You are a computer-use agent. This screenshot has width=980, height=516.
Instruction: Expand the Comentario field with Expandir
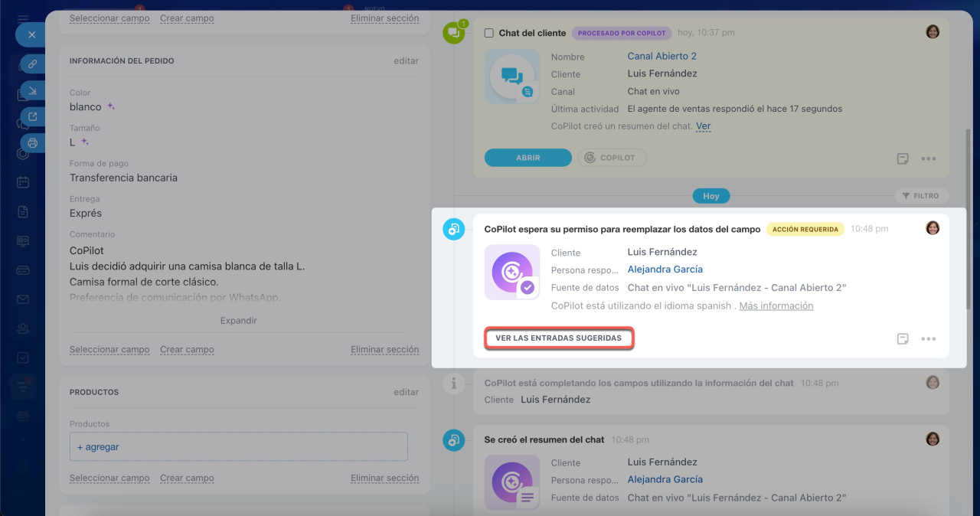[x=238, y=321]
